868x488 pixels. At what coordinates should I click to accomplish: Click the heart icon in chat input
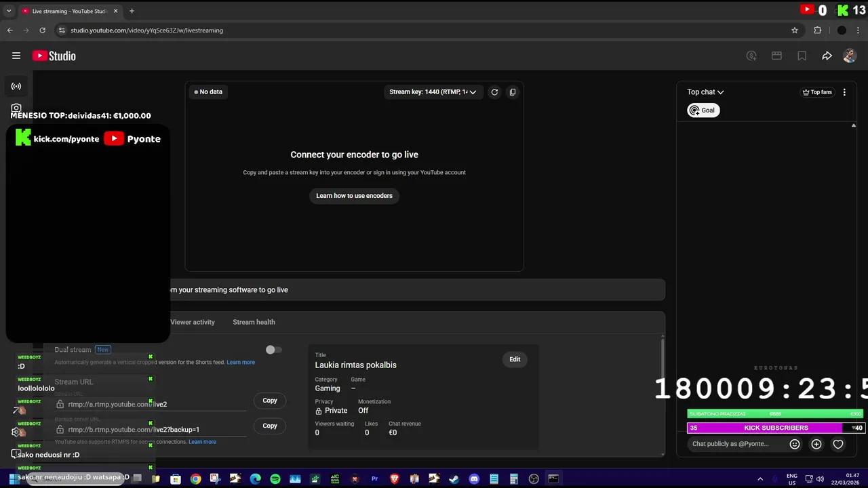click(838, 444)
